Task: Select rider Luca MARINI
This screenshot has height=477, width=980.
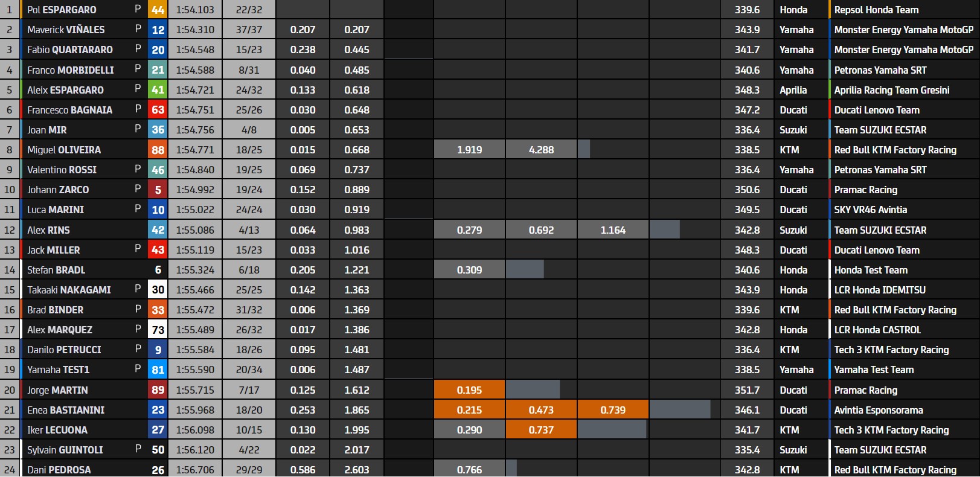Action: coord(56,210)
